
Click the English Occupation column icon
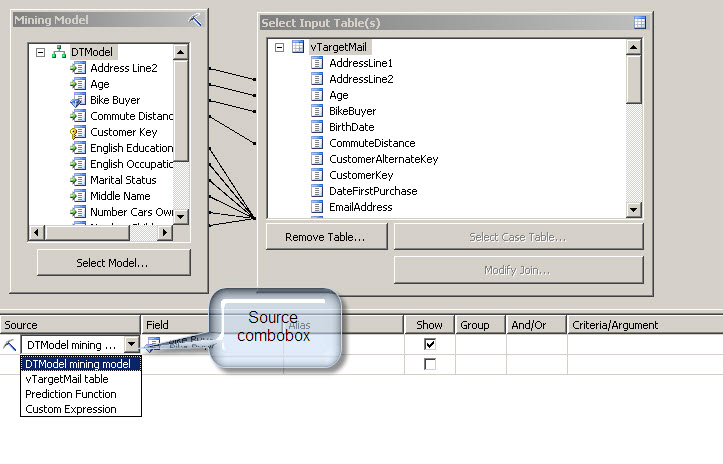click(x=78, y=164)
